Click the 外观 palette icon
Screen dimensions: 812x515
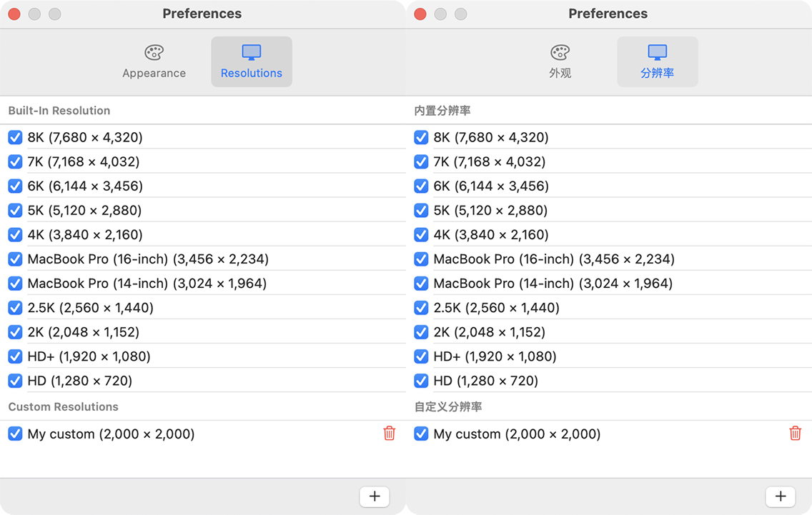(x=560, y=52)
